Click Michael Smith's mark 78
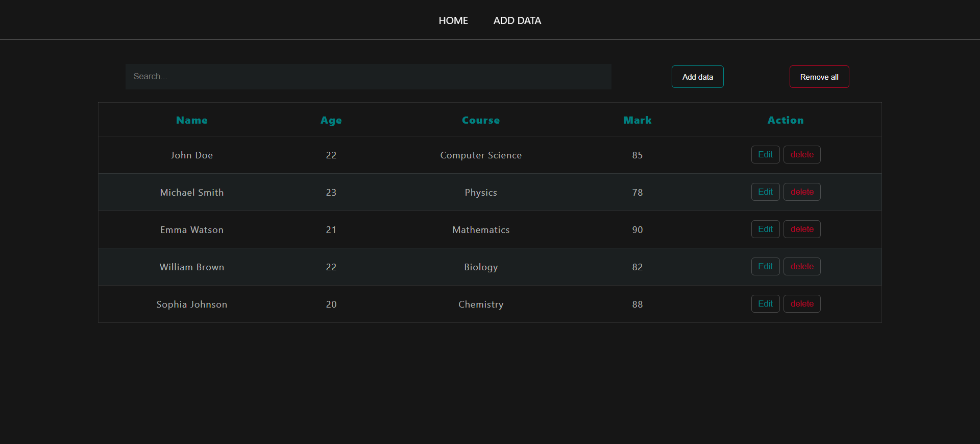This screenshot has height=444, width=980. [638, 193]
